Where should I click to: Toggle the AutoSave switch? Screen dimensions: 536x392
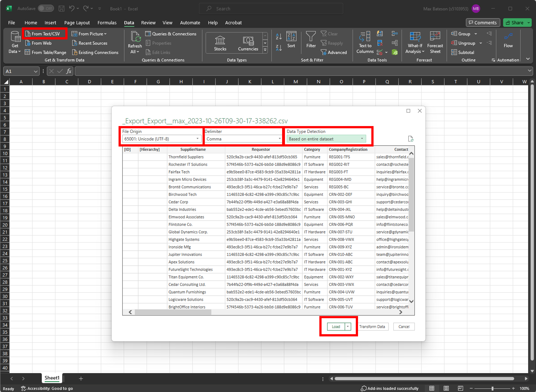tap(46, 9)
